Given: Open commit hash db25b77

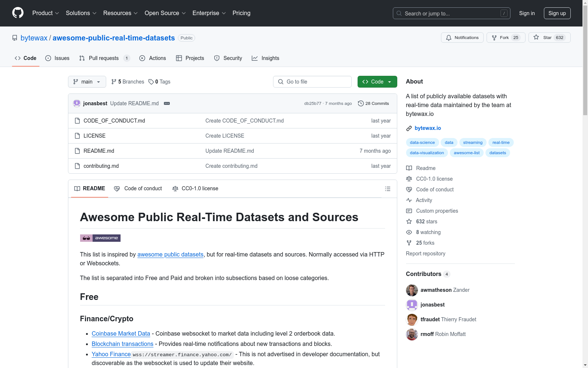Looking at the screenshot, I should tap(313, 103).
